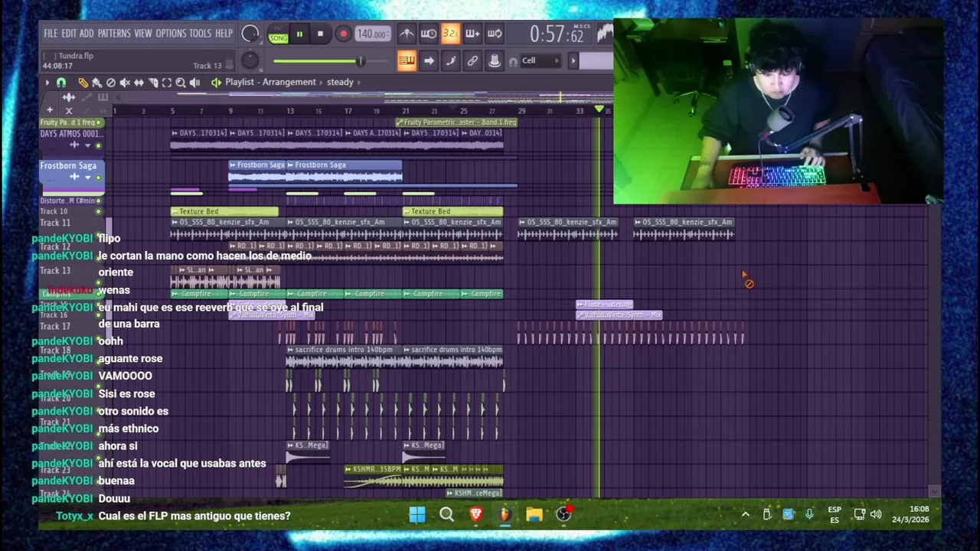Click the X button beside plus above tracks
Screen dimensions: 980x551
(69, 111)
